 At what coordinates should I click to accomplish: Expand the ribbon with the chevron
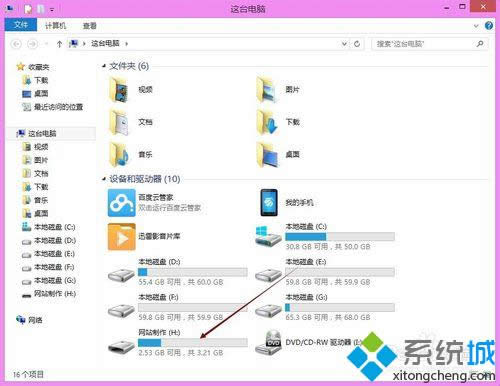[x=476, y=26]
